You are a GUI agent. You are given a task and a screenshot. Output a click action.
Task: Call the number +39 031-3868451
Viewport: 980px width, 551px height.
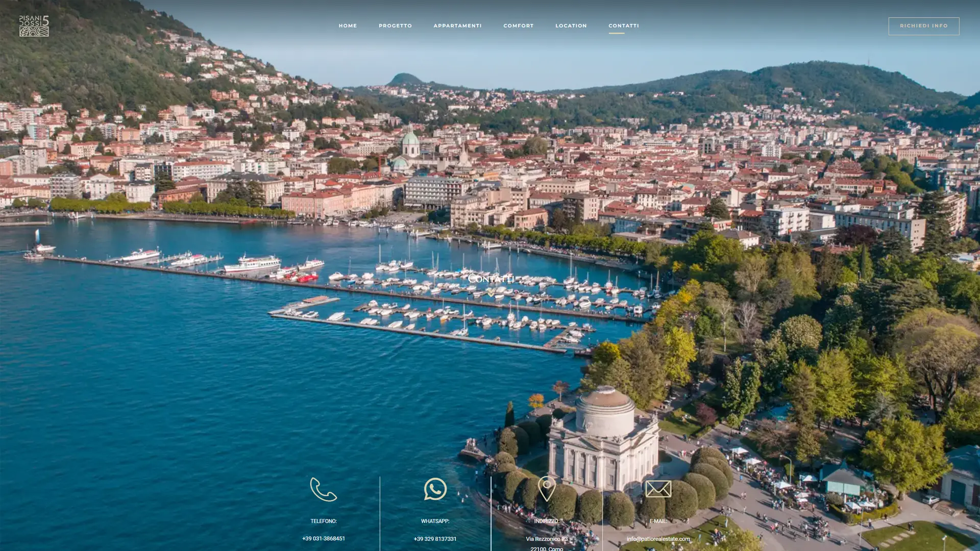[x=324, y=538]
